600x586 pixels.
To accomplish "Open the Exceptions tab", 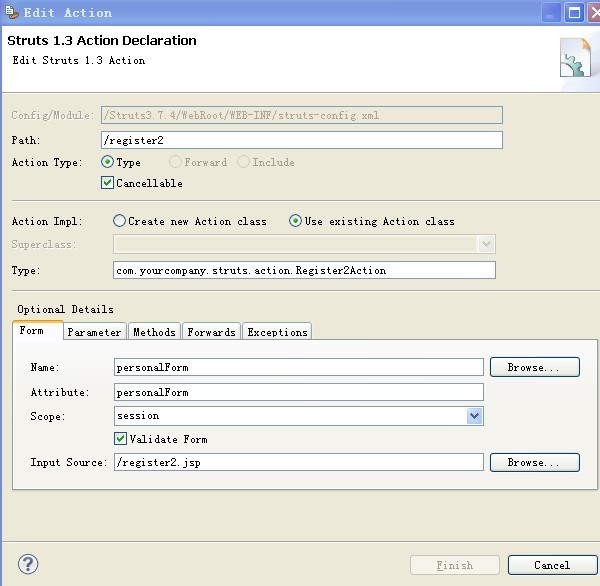I will click(x=277, y=332).
